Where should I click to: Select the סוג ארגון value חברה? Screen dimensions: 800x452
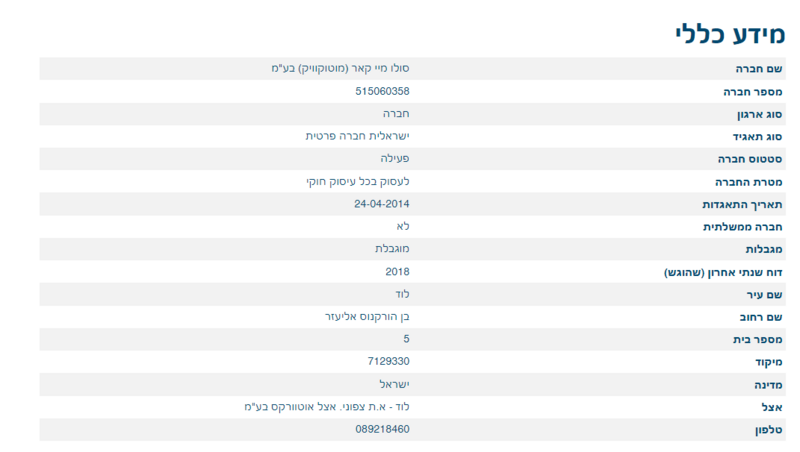point(396,114)
